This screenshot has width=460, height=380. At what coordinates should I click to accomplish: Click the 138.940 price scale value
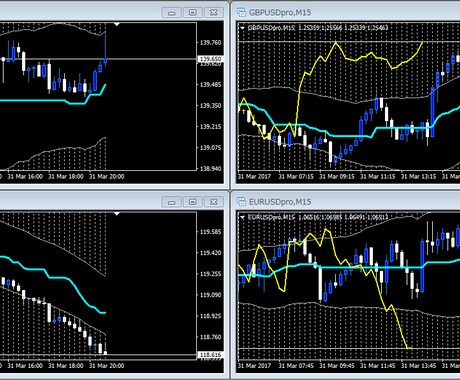210,169
